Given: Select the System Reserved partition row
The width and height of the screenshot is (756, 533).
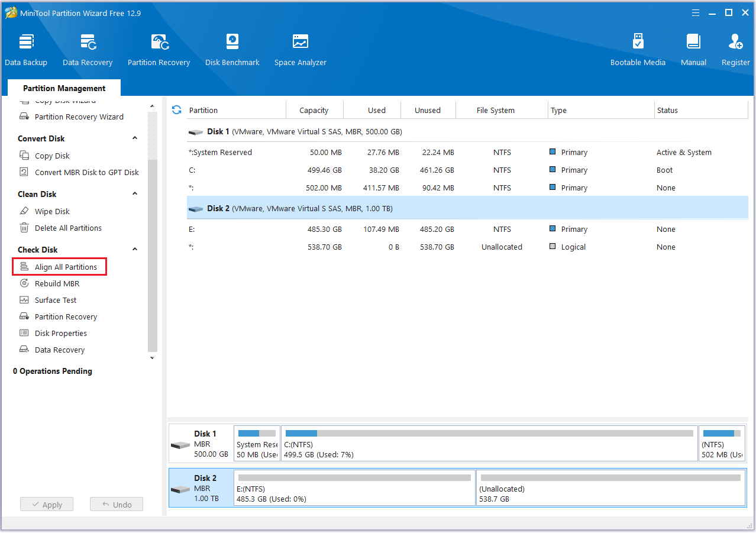Looking at the screenshot, I should tap(467, 152).
